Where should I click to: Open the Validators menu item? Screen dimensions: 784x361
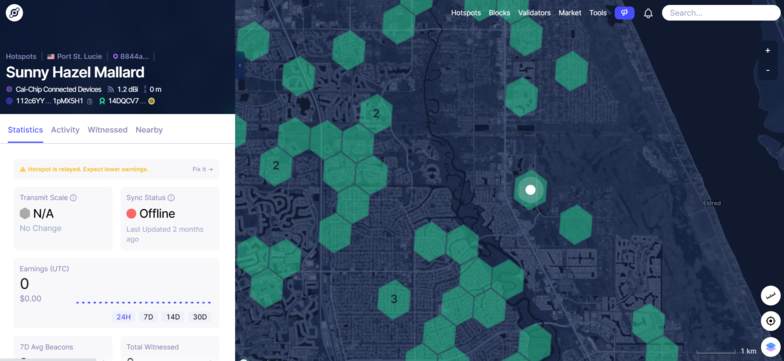point(534,13)
